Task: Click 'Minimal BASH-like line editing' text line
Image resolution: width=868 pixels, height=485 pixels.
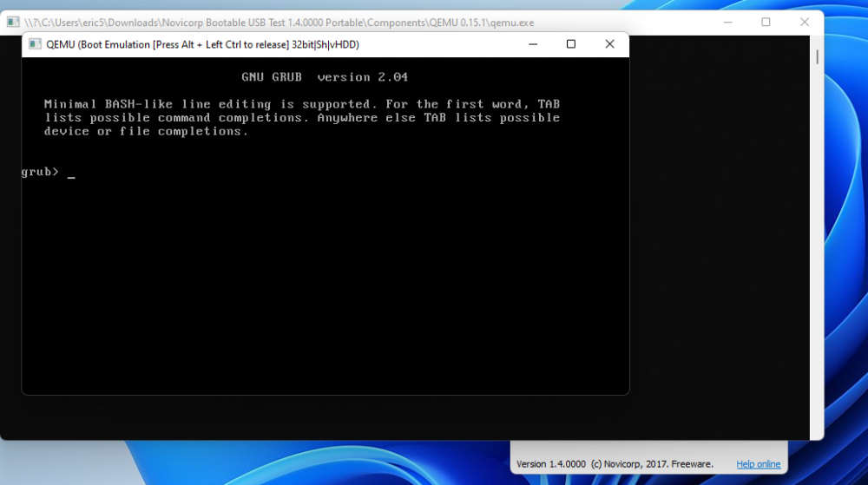Action: pos(302,104)
